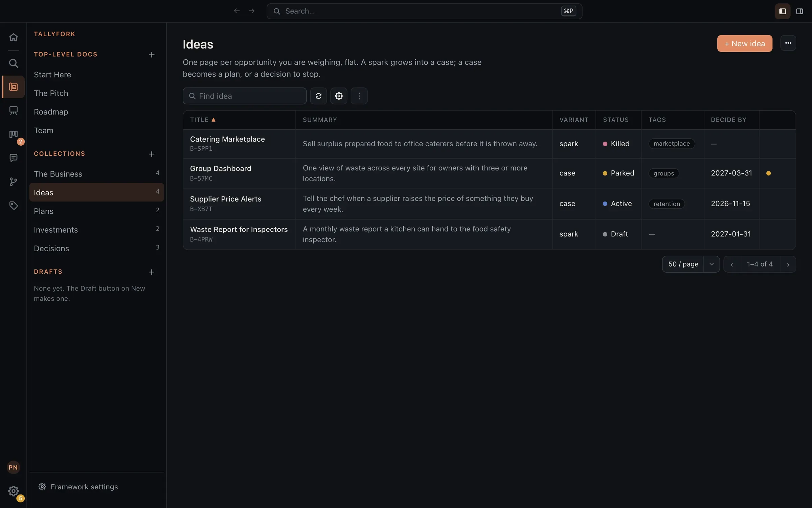Go to previous page of results

coord(731,264)
